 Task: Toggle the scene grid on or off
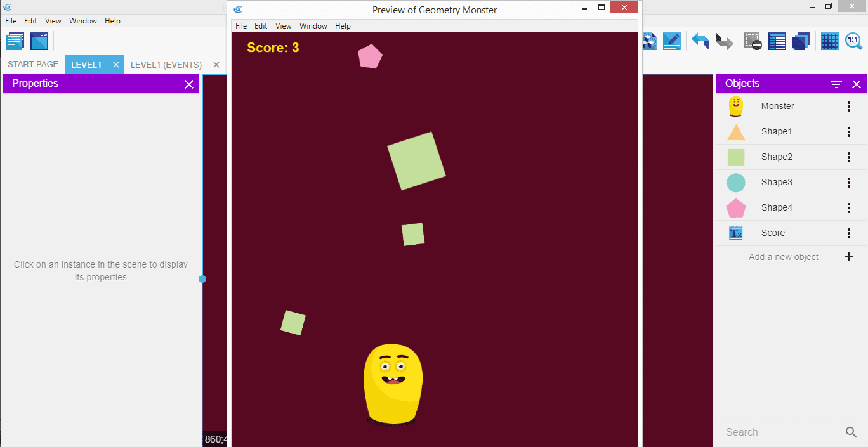tap(830, 41)
